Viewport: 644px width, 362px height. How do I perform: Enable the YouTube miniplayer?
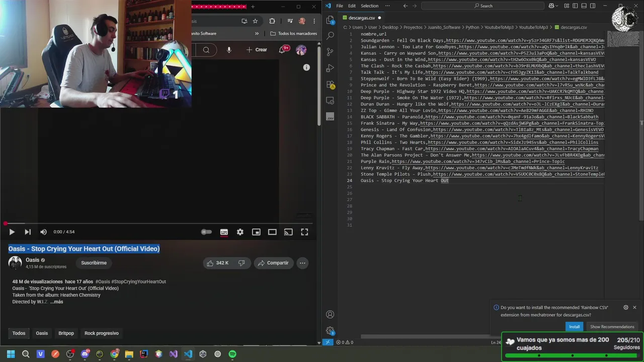256,232
